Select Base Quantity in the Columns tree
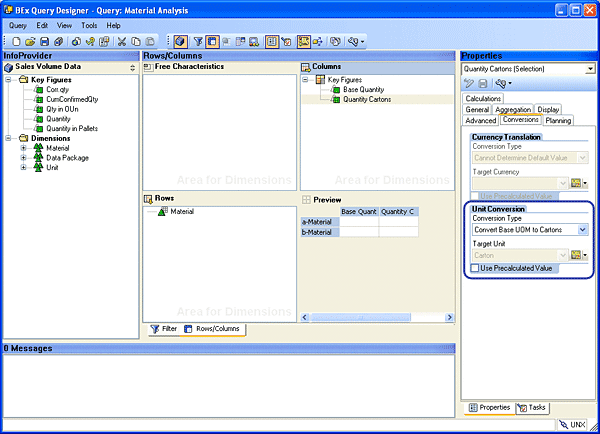Viewport: 600px width, 434px height. coord(370,89)
